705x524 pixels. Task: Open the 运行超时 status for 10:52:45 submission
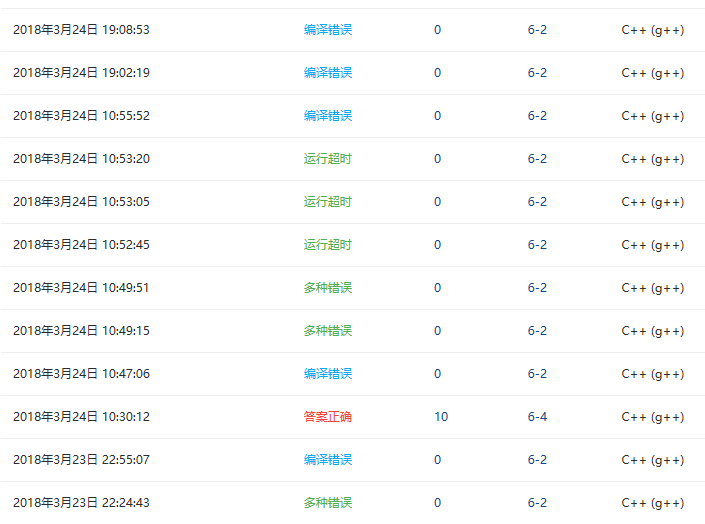pyautogui.click(x=328, y=245)
